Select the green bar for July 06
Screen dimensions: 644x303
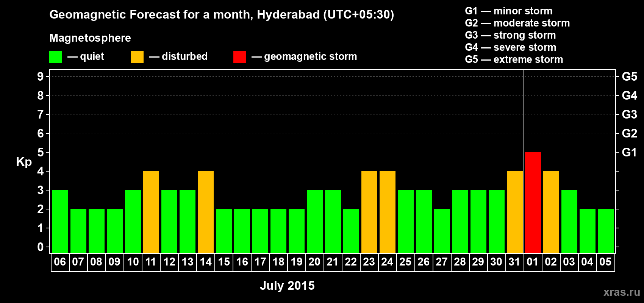[60, 222]
